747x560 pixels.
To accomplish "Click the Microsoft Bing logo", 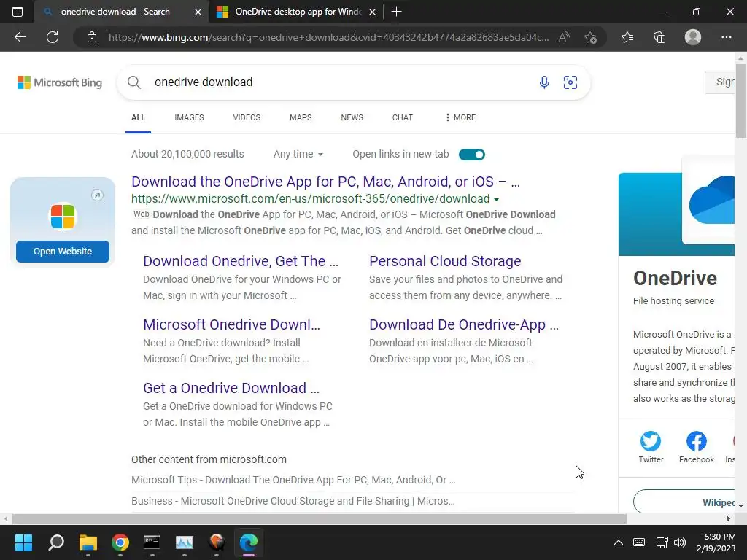I will click(60, 82).
